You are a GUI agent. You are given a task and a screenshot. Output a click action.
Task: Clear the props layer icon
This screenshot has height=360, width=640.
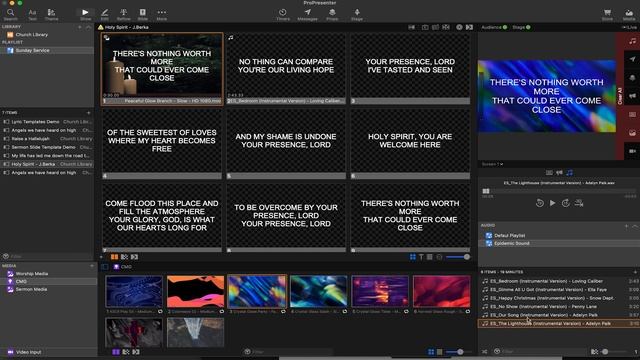point(632,78)
